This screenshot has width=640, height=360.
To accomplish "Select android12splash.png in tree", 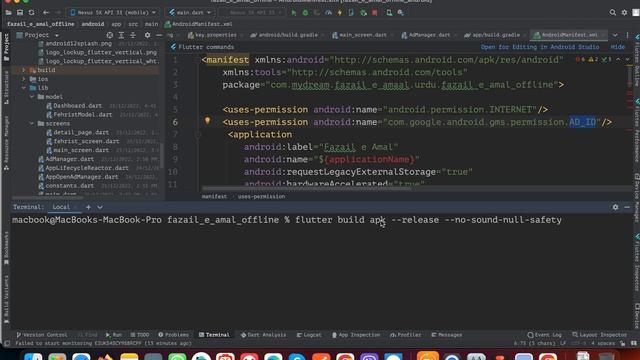I will (x=78, y=43).
